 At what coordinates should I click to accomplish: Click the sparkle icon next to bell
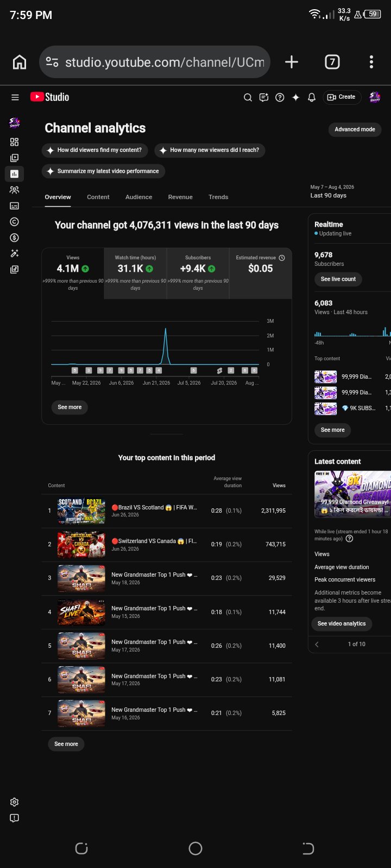click(295, 98)
